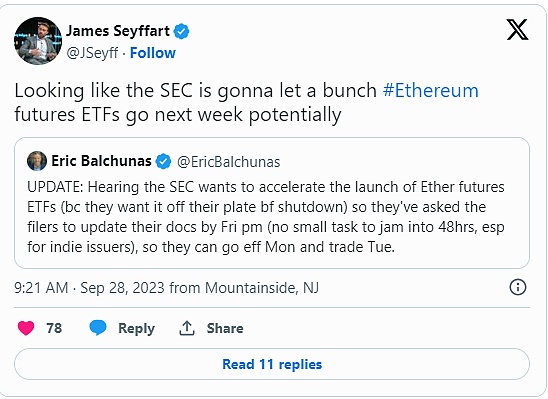The height and width of the screenshot is (399, 548).
Task: Click the Share label
Action: 225,328
